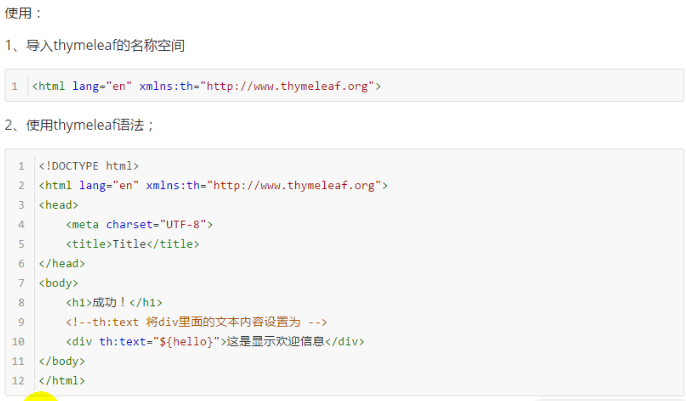The height and width of the screenshot is (401, 686).
Task: Click line number 7 in the gutter
Action: coord(21,283)
